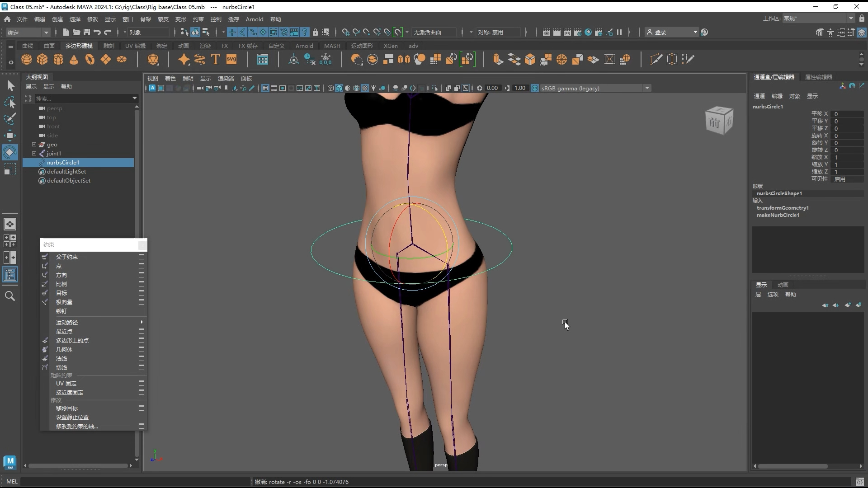Click the 平移 X value field

point(848,114)
